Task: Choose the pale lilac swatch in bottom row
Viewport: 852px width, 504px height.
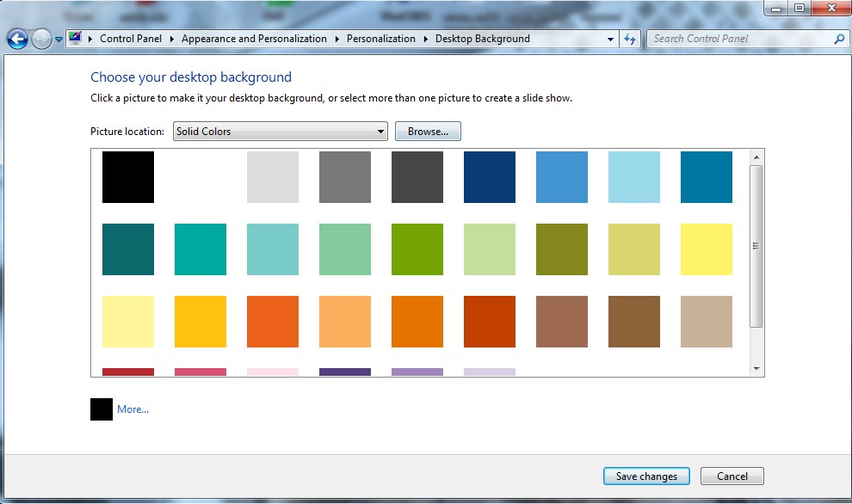Action: click(x=490, y=372)
